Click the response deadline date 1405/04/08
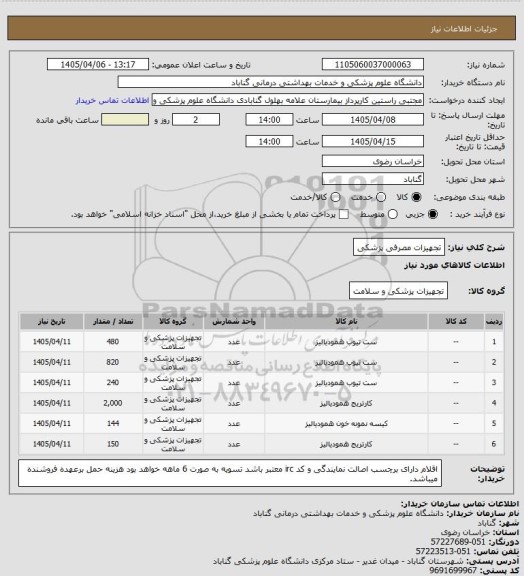Screen dimensions: 524x576 373,120
